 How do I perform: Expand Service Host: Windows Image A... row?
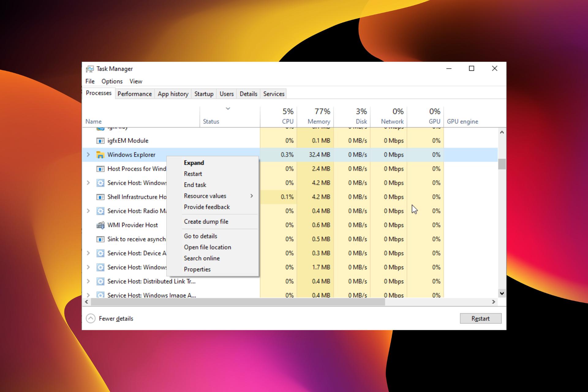(x=88, y=295)
